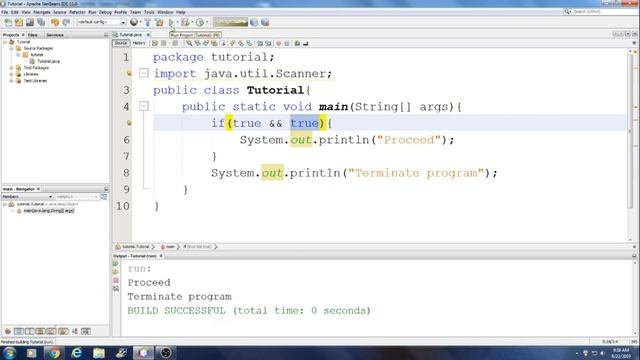
Task: Collapse the Source Packages node
Action: (11, 48)
